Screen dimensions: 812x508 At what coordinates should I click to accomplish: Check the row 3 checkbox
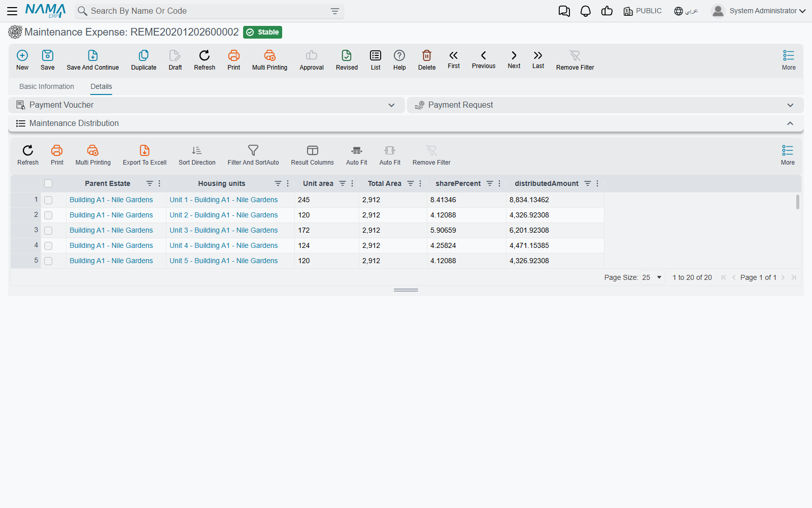point(48,231)
